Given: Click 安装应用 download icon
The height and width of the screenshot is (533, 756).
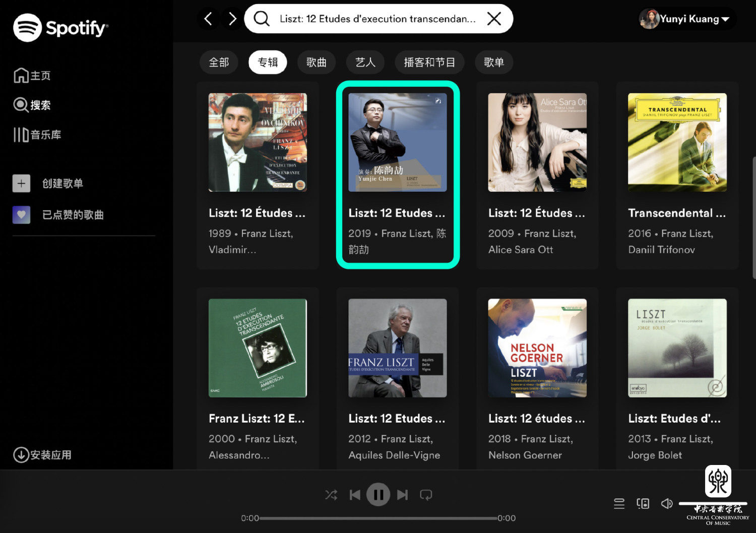Looking at the screenshot, I should 21,455.
